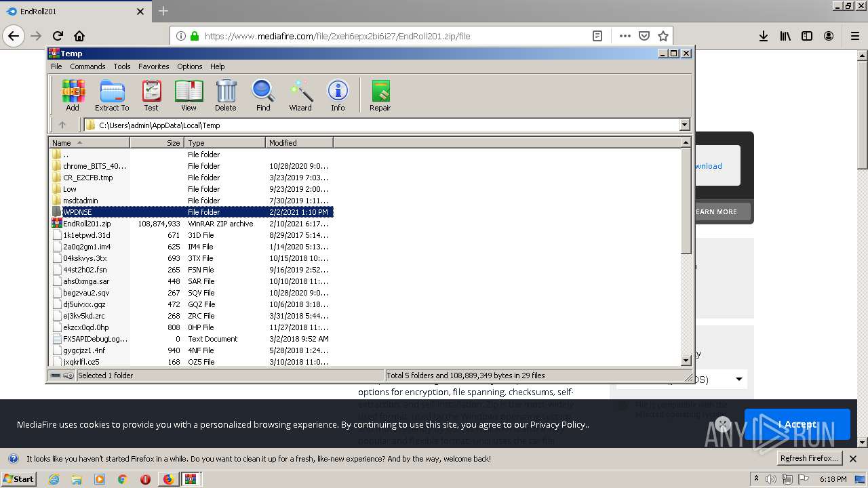Open Firefox downloads arrow icon
868x488 pixels.
pyautogui.click(x=764, y=36)
